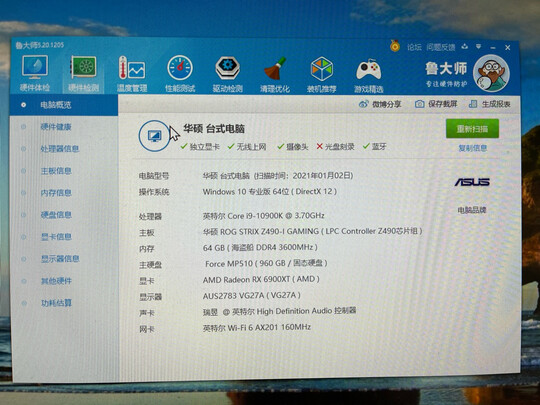Click 复制信息 copy info link
The width and height of the screenshot is (540, 405).
pos(472,148)
